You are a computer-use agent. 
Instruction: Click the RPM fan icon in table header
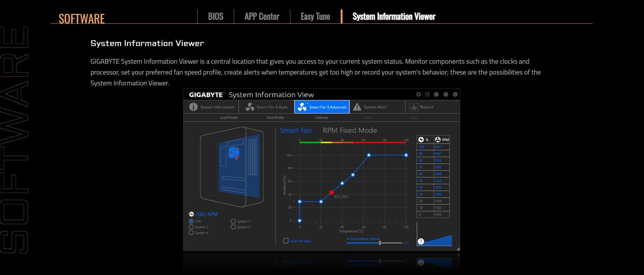438,140
